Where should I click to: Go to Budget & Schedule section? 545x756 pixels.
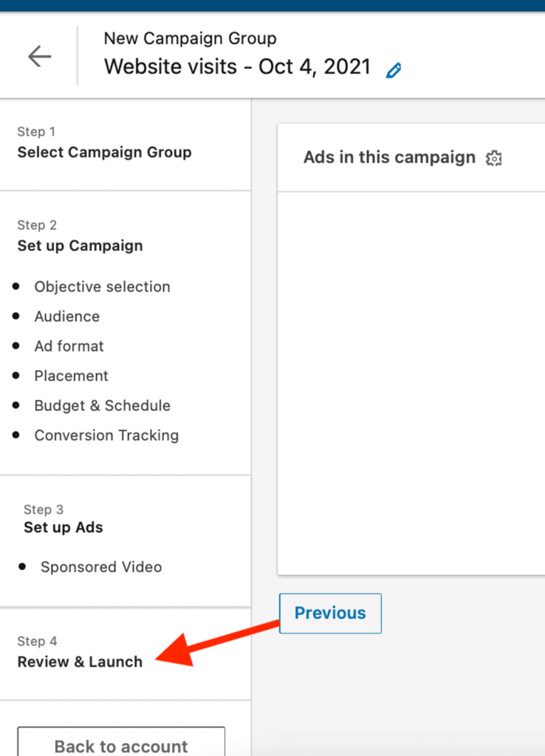[x=102, y=405]
